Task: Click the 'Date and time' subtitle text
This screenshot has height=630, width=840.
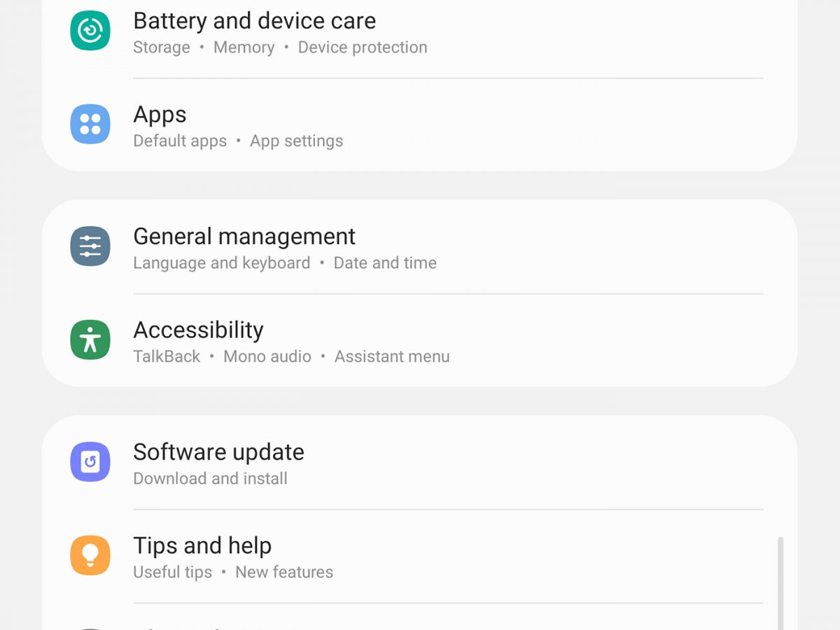Action: (x=385, y=263)
